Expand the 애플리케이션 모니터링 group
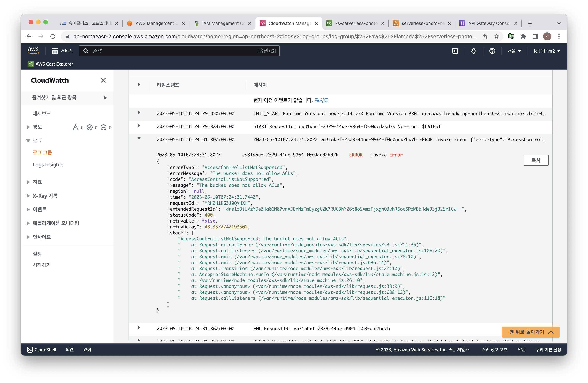 tap(28, 223)
